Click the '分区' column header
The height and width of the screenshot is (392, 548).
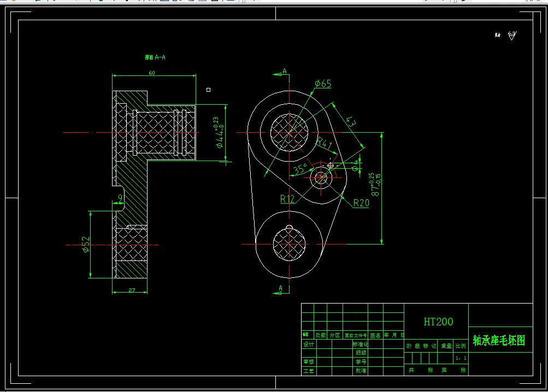[x=335, y=335]
